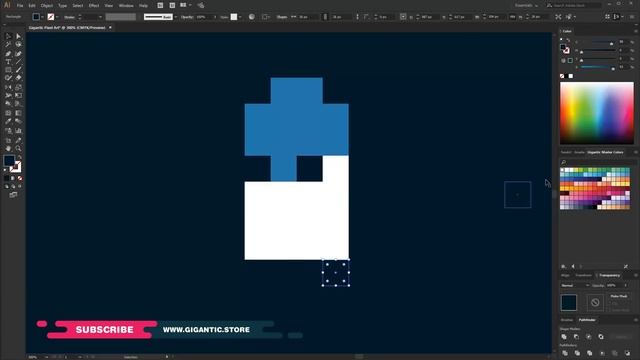Click the Make Mask button
The width and height of the screenshot is (640, 360).
[619, 296]
